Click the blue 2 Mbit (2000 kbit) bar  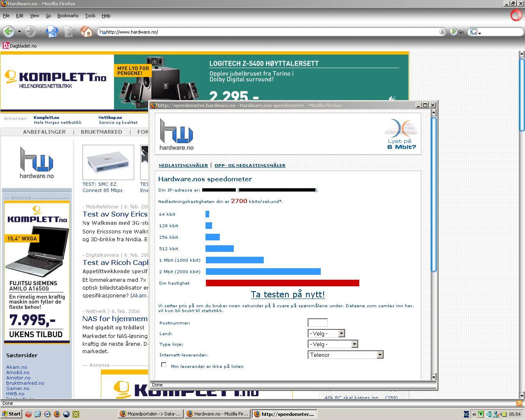click(x=263, y=272)
